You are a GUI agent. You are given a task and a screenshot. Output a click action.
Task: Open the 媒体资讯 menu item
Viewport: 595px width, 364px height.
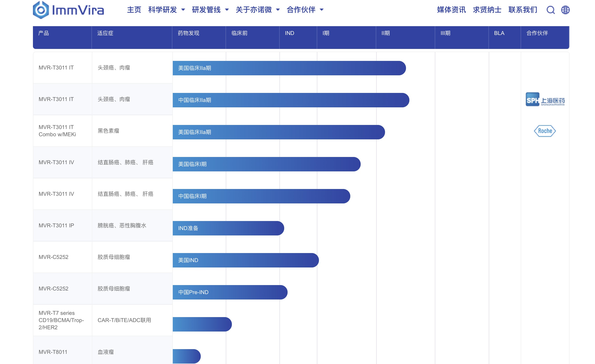[451, 10]
